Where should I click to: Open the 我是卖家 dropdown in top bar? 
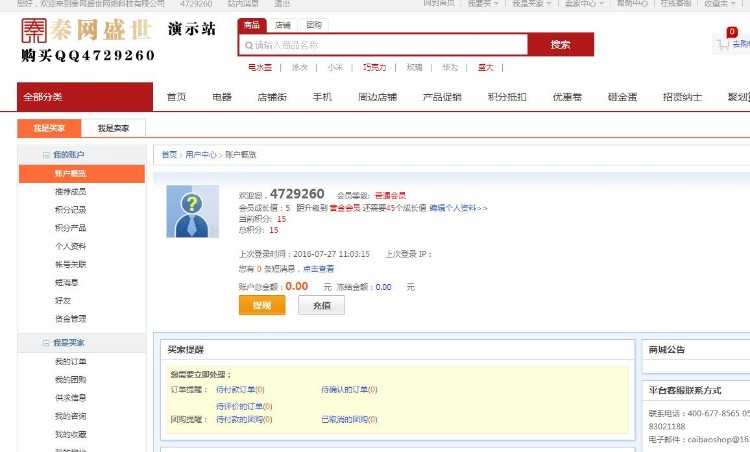(x=531, y=3)
